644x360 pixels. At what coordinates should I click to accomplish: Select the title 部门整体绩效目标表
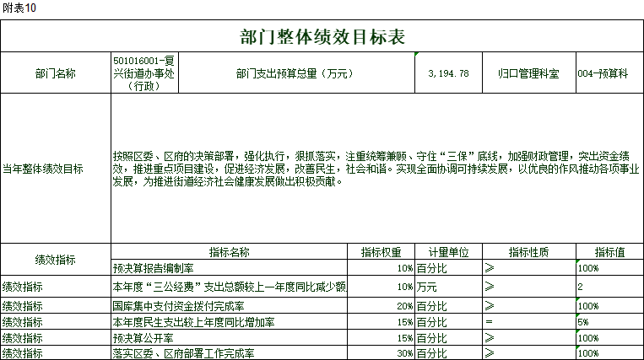tap(322, 36)
